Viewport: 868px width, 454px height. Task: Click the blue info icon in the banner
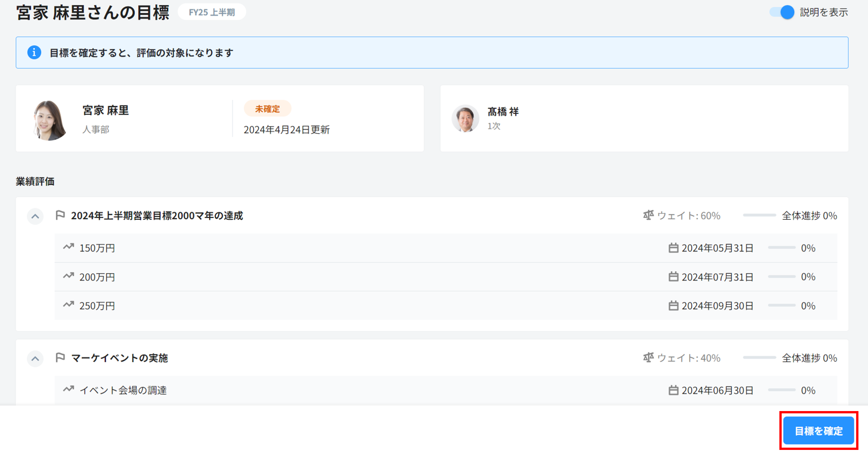[x=34, y=52]
